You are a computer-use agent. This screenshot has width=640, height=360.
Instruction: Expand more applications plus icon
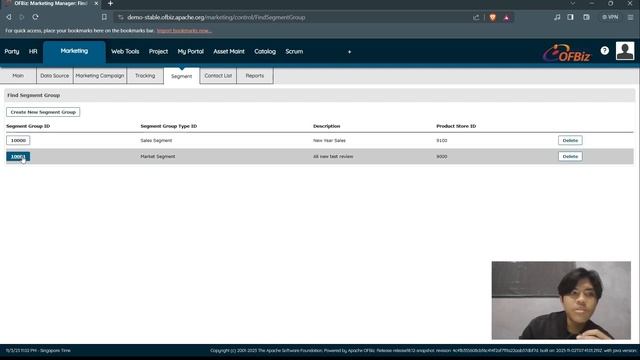[x=349, y=52]
